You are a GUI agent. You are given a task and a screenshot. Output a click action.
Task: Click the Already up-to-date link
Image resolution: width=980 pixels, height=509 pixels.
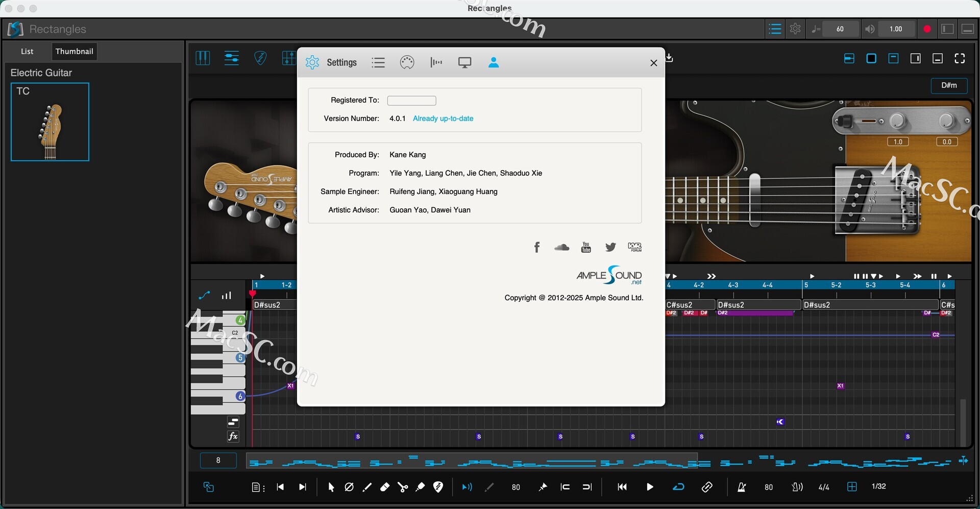click(443, 118)
